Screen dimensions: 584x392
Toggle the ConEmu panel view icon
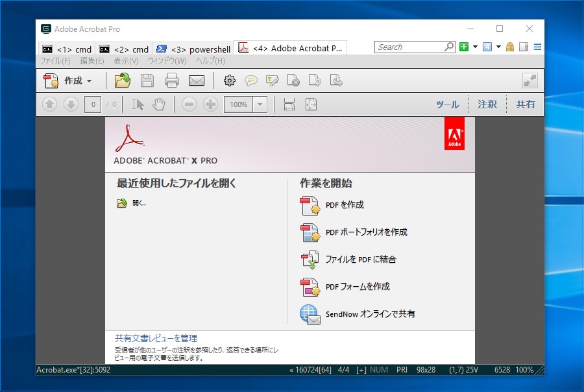[524, 47]
